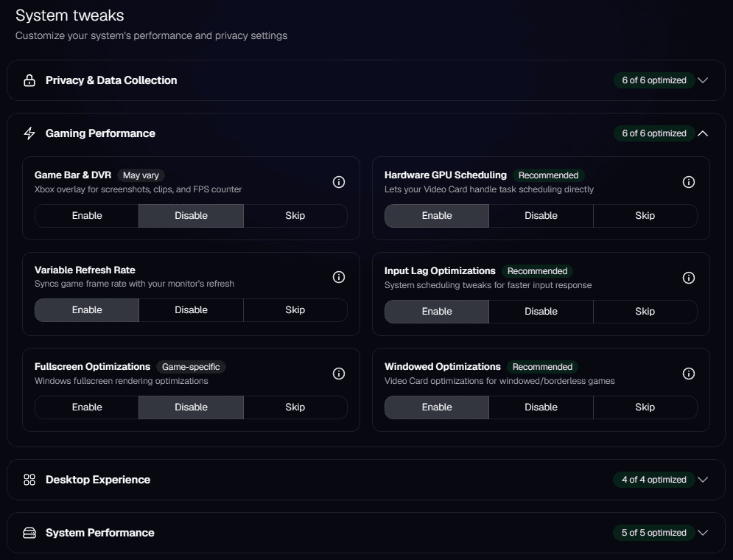Click the 'System Performance' title
This screenshot has width=733, height=560.
point(99,533)
